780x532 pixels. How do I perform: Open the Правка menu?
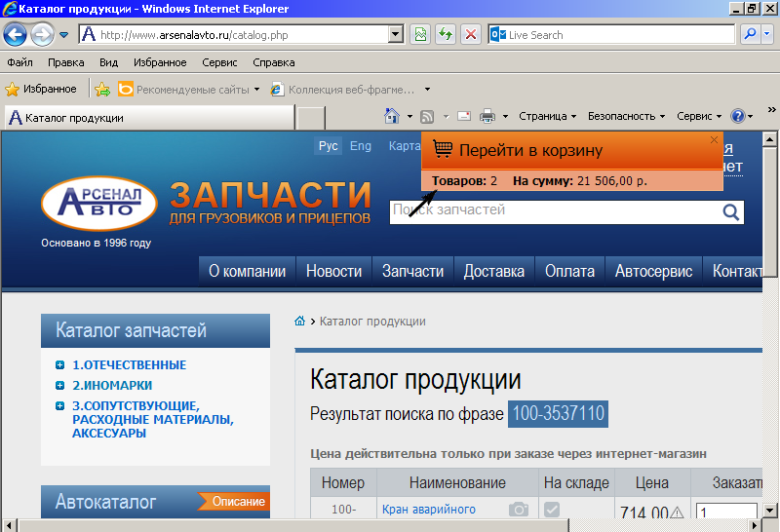[x=65, y=62]
